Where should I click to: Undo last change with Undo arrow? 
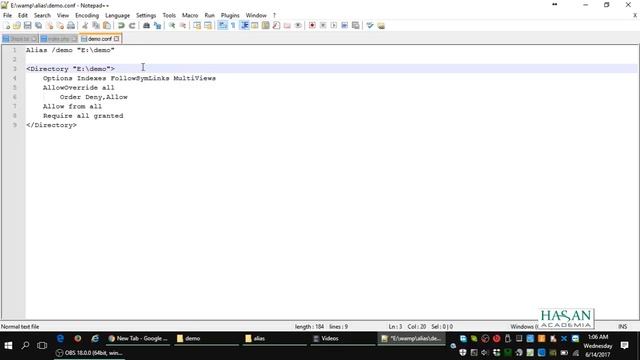(121, 26)
